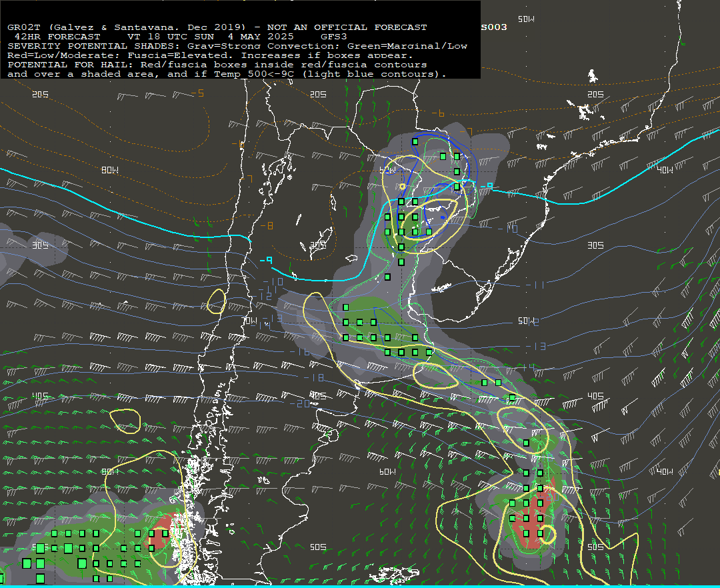Select 'SEVERITY POTENTIAL SHADES:' legend text
This screenshot has width=720, height=588.
pos(94,46)
